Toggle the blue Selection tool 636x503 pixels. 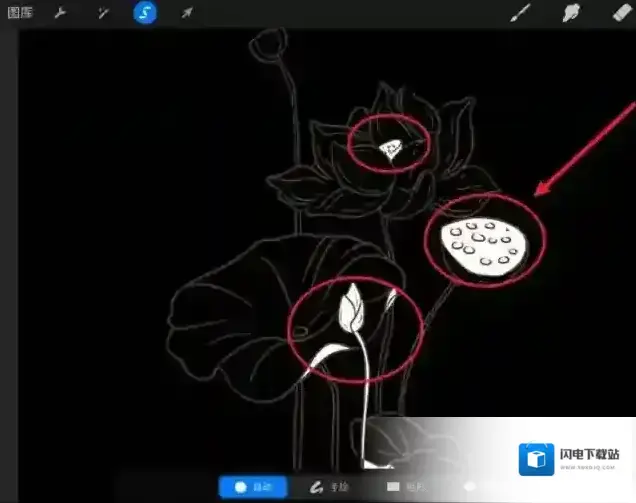[x=145, y=14]
